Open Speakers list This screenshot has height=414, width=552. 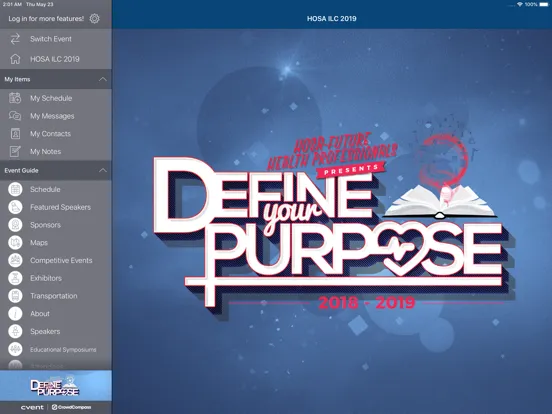56,331
